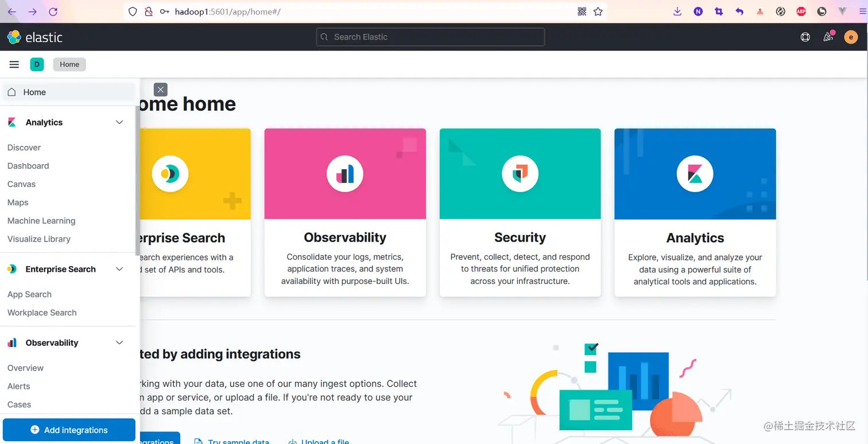Click the browser address bar URL
The width and height of the screenshot is (868, 444).
[228, 11]
